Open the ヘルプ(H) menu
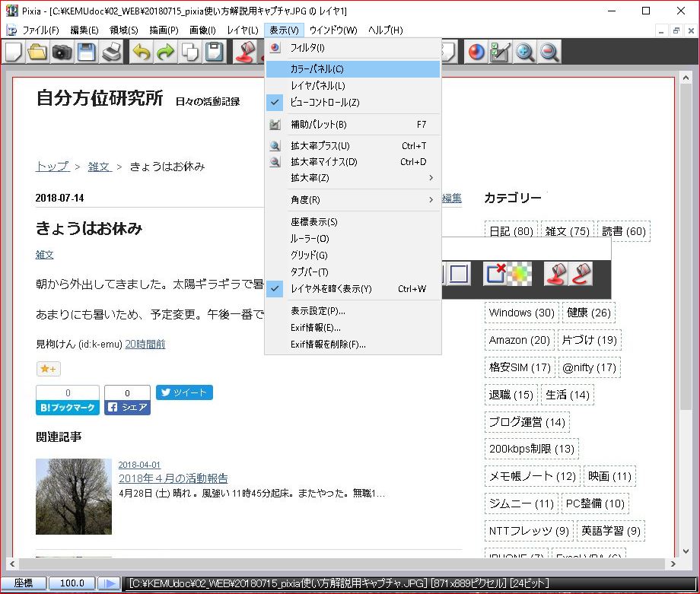 [x=385, y=30]
